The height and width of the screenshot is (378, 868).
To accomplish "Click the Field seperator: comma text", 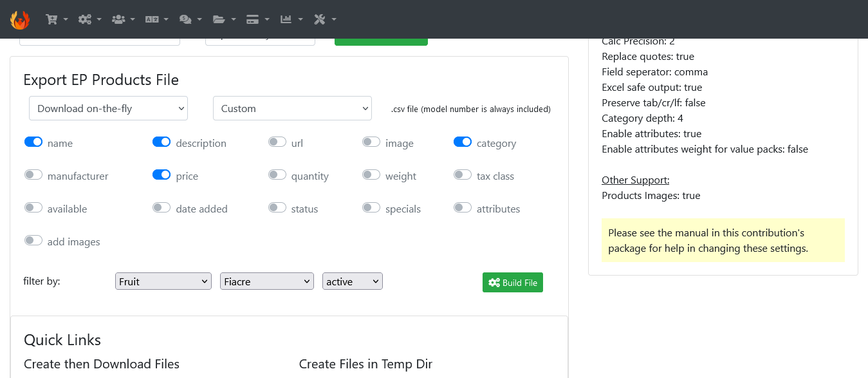I will (x=654, y=71).
